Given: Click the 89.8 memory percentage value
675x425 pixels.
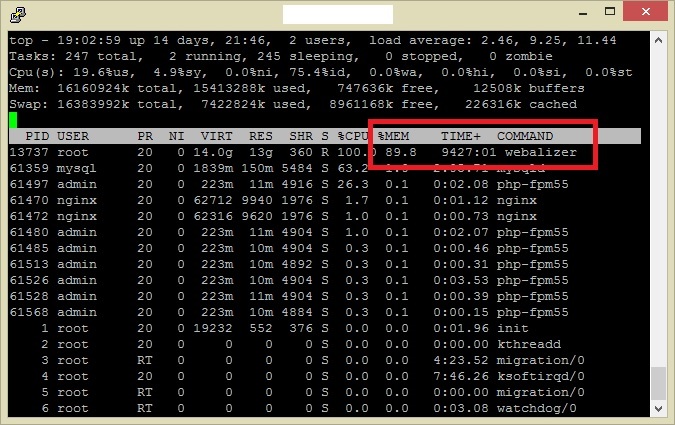Looking at the screenshot, I should [401, 152].
